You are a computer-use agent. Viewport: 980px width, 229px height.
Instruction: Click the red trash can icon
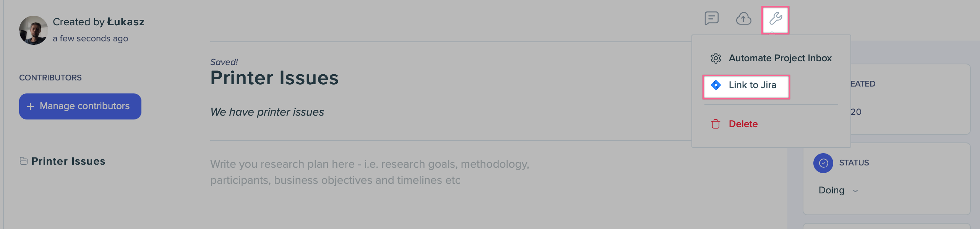tap(716, 124)
